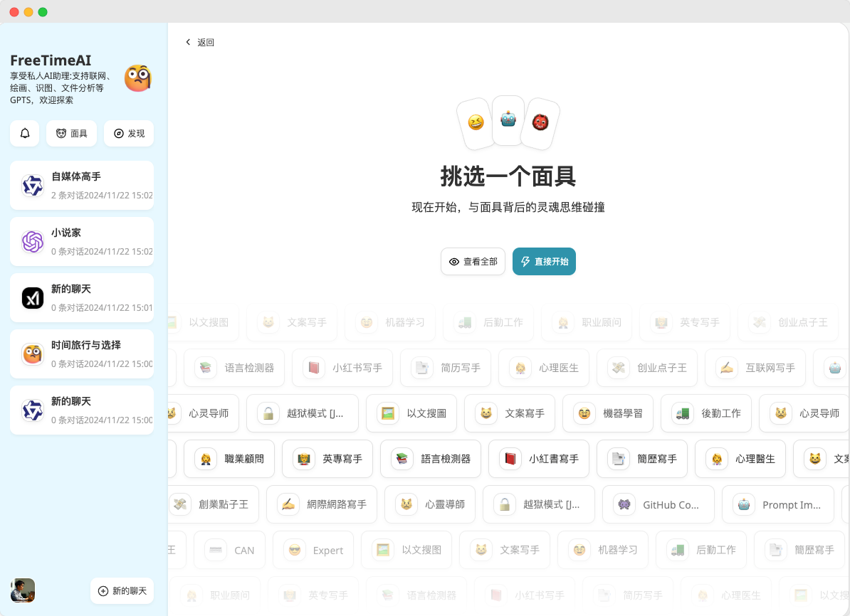This screenshot has height=616, width=850.
Task: Open the 时间旅行与选择 conversation
Action: tap(81, 354)
